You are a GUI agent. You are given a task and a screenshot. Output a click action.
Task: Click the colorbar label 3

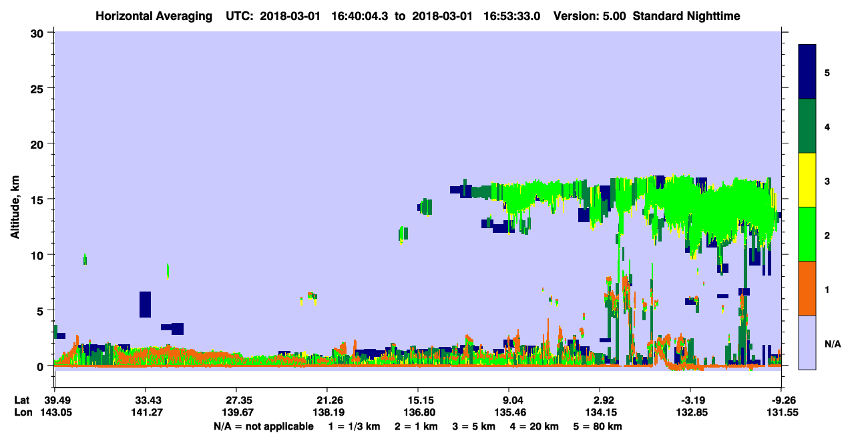[827, 180]
